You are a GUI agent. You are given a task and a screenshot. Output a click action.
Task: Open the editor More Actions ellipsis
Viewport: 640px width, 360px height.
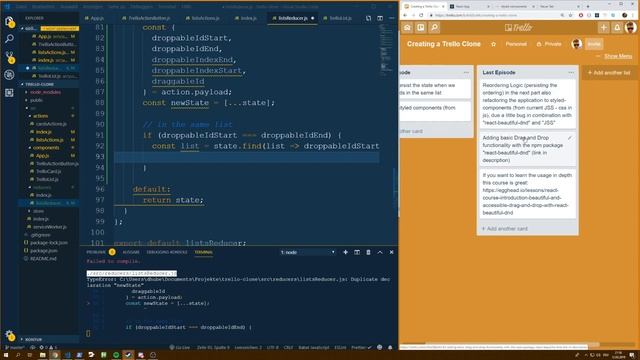[391, 18]
